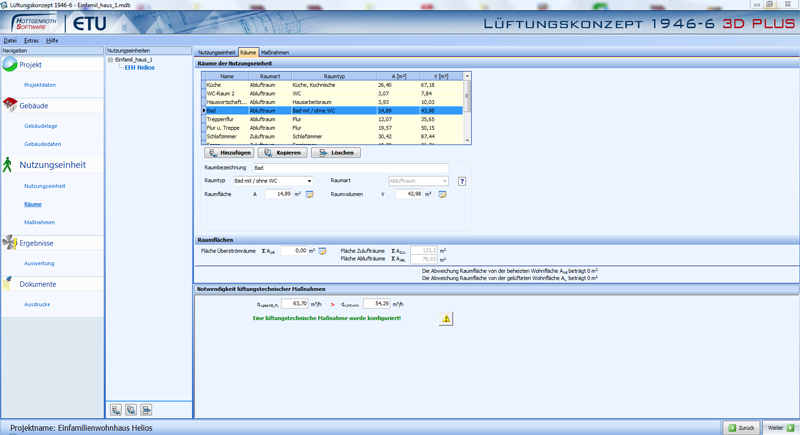Select the Hauswirtschaft row
800x435 pixels.
pyautogui.click(x=332, y=102)
